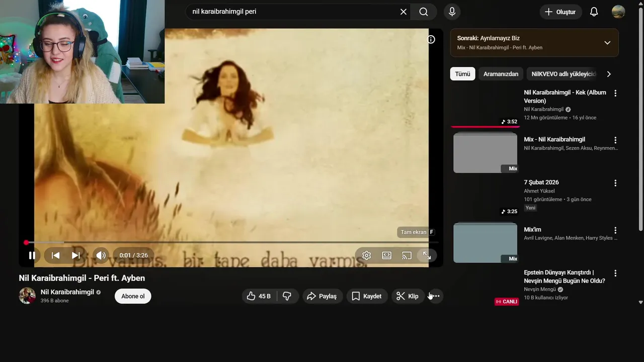Skip to the next video
644x362 pixels.
(x=75, y=255)
